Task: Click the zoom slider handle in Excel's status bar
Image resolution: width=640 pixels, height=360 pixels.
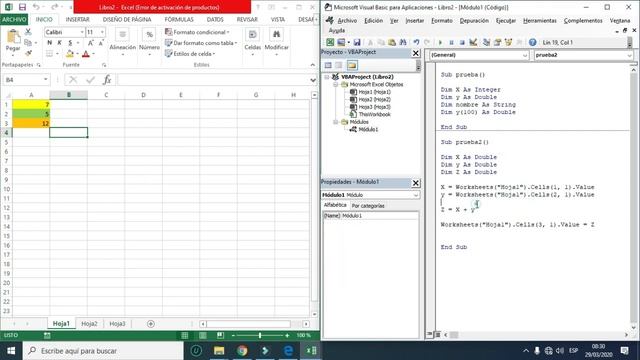Action: pos(260,335)
